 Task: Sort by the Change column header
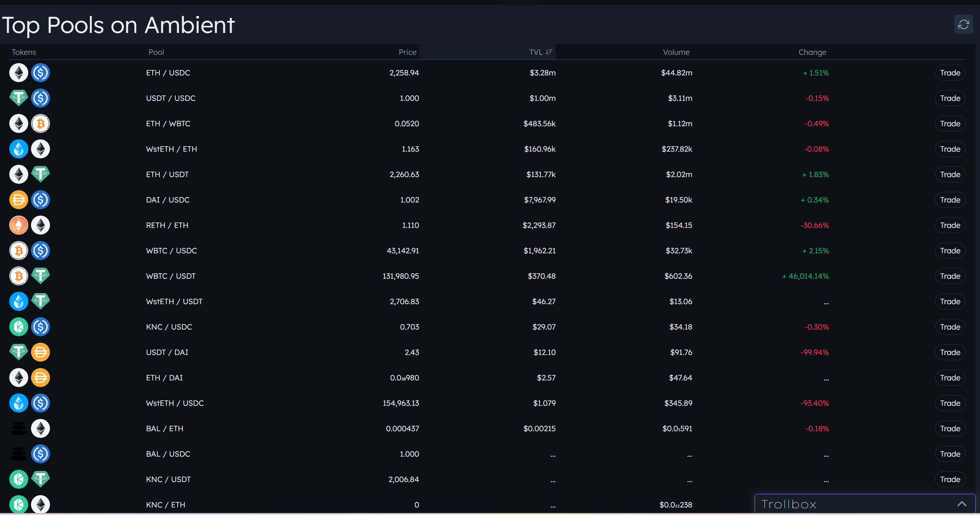click(x=812, y=52)
